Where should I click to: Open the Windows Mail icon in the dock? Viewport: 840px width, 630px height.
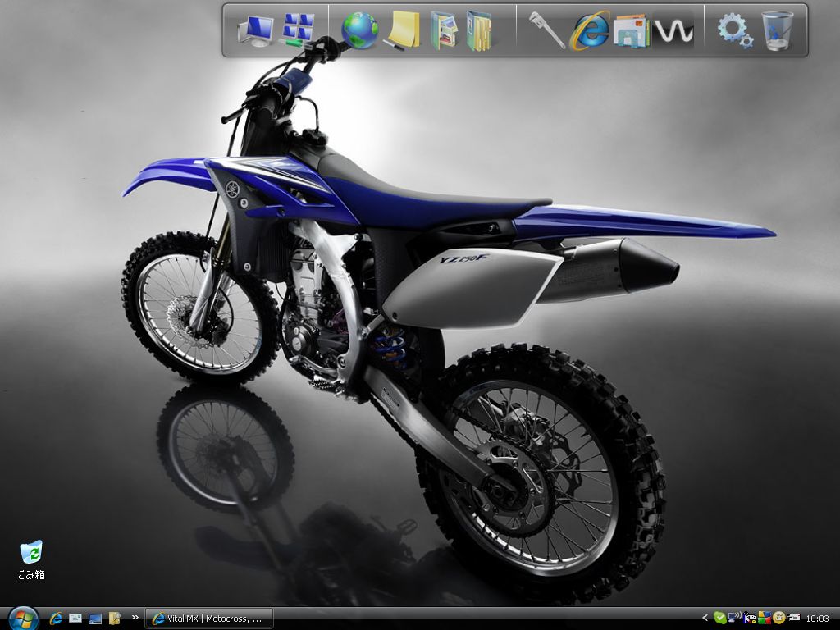(631, 31)
